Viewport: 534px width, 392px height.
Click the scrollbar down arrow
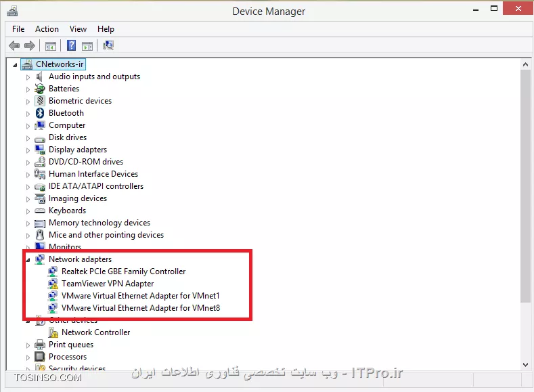(x=525, y=365)
